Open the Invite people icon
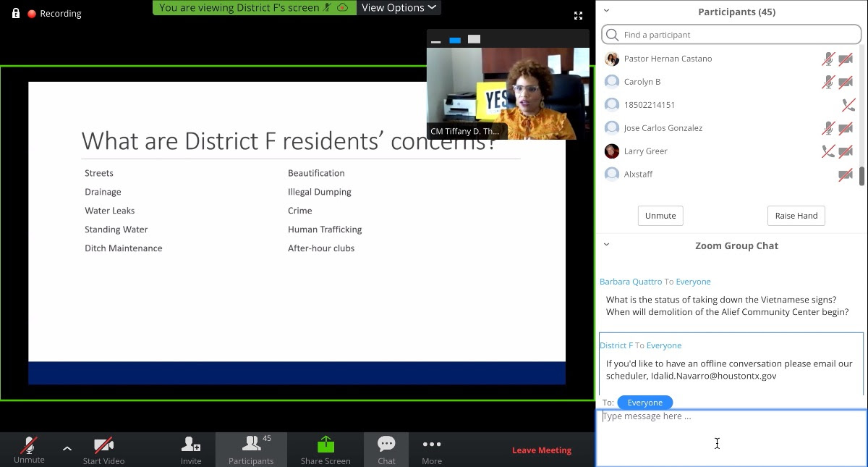The image size is (868, 467). (191, 445)
